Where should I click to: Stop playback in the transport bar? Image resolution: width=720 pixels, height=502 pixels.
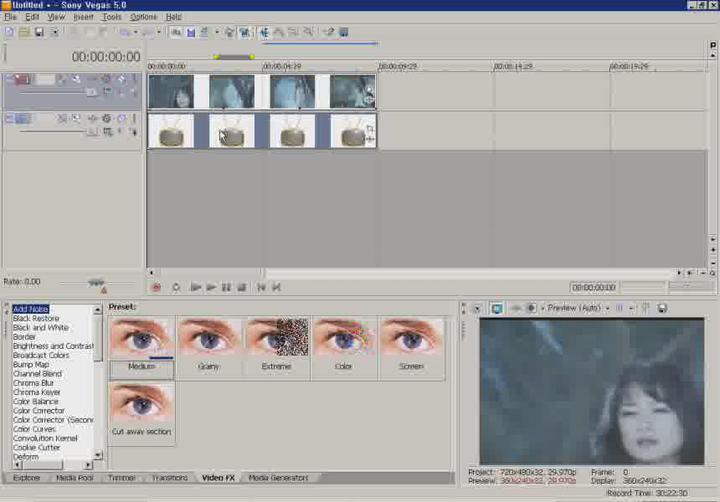242,288
